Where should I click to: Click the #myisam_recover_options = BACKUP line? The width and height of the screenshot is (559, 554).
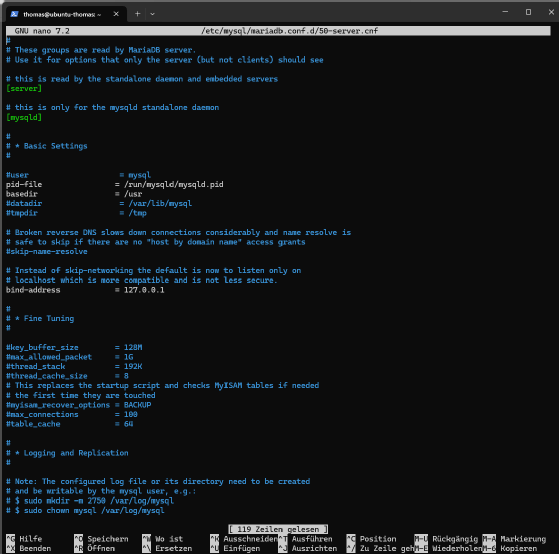coord(78,405)
